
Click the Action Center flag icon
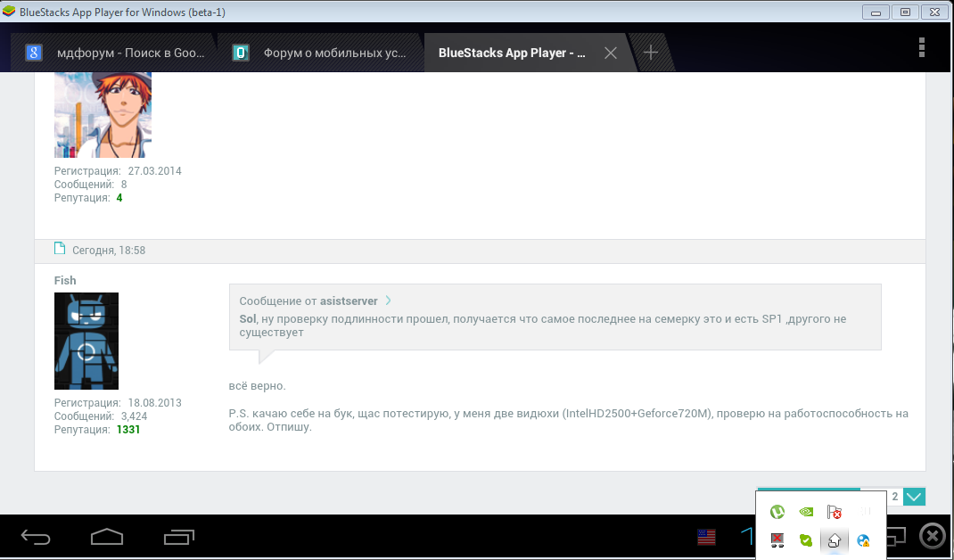[x=834, y=512]
